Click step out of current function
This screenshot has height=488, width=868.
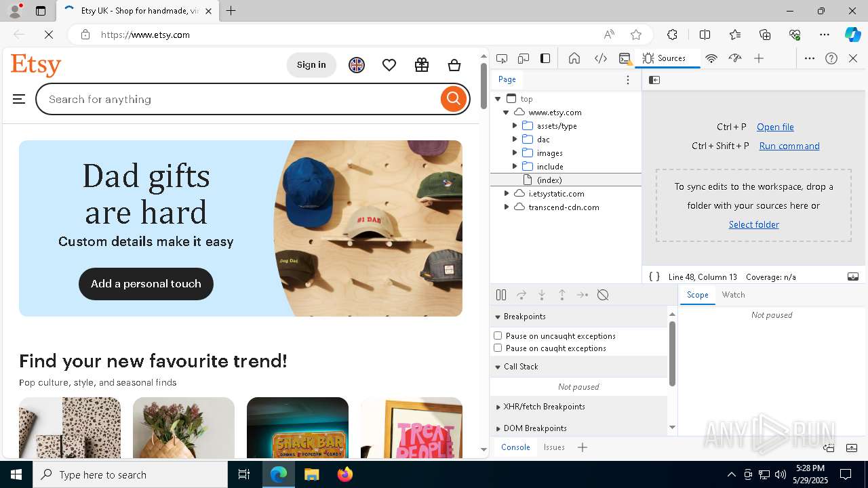tap(562, 295)
